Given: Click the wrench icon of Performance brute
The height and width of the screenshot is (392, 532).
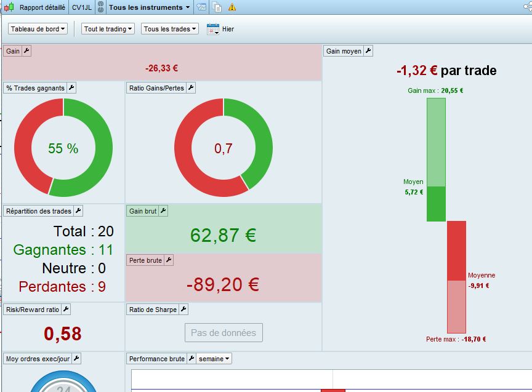Looking at the screenshot, I should click(x=191, y=358).
